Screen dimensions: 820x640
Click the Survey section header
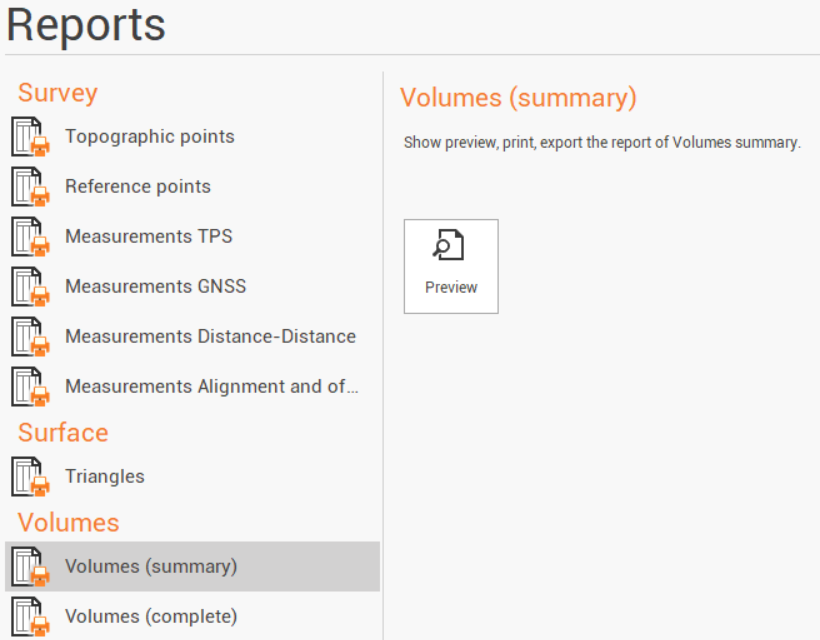pos(57,93)
